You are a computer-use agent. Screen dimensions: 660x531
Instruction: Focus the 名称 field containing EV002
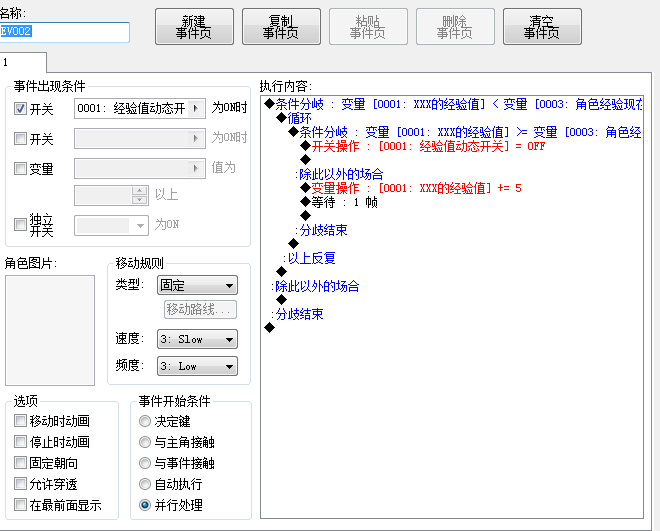coord(64,32)
